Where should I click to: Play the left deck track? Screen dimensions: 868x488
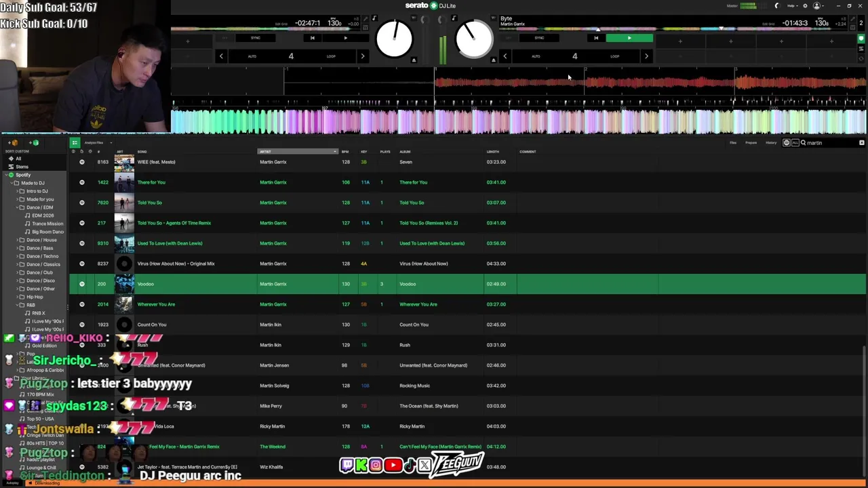(x=346, y=38)
